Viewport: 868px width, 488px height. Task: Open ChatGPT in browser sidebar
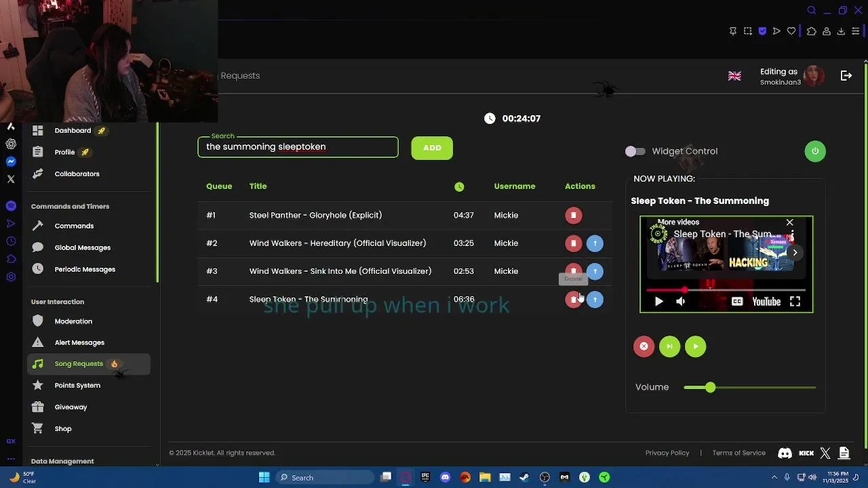tap(11, 144)
